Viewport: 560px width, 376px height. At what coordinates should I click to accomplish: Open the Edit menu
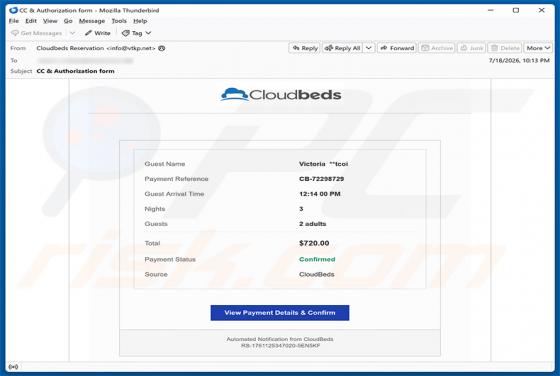coord(31,21)
